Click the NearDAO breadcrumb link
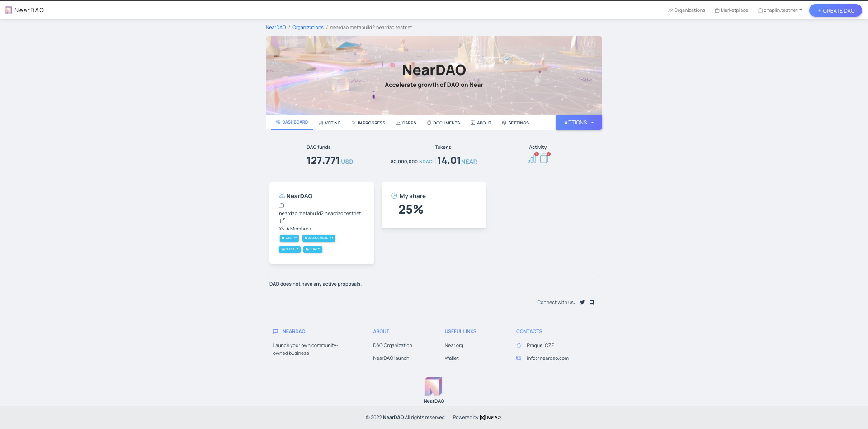This screenshot has height=429, width=868. point(276,28)
